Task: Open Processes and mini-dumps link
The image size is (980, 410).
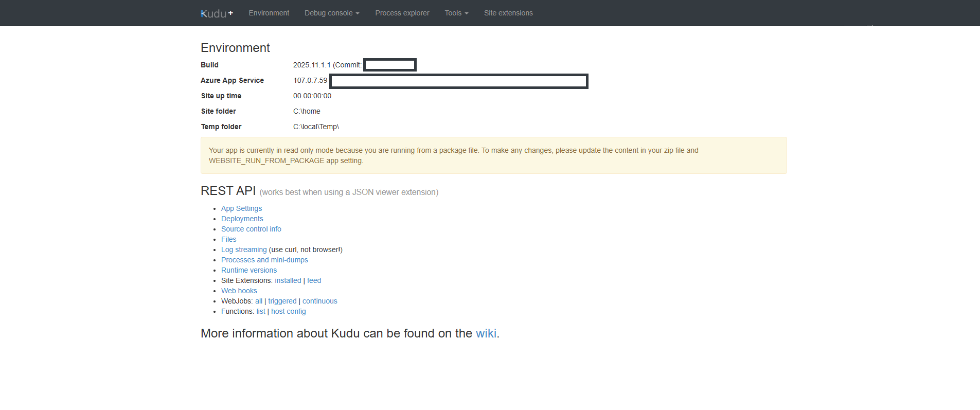Action: pos(264,260)
